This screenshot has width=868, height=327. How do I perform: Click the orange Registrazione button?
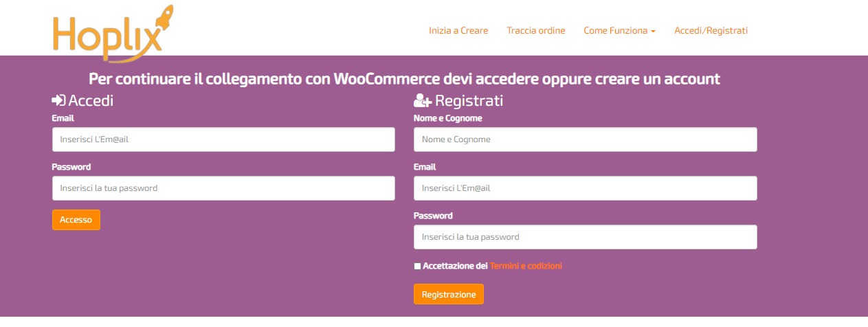449,294
